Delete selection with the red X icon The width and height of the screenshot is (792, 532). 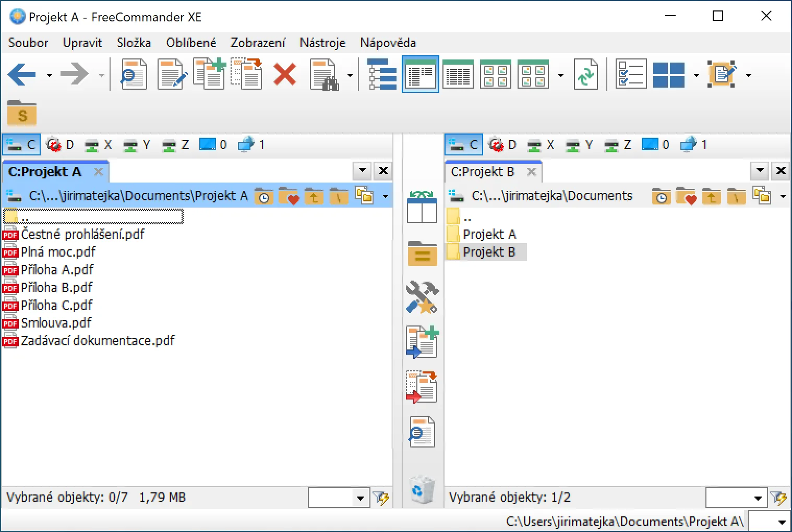(285, 75)
